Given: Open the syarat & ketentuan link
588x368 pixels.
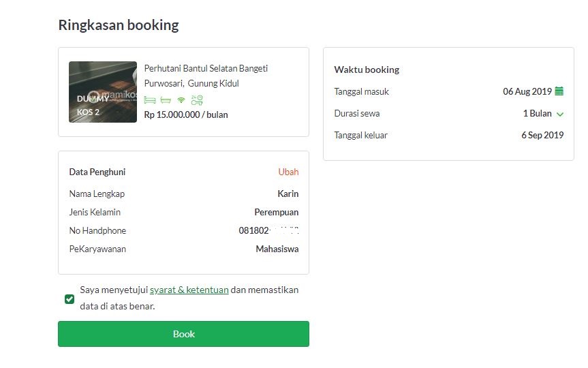Looking at the screenshot, I should point(189,290).
